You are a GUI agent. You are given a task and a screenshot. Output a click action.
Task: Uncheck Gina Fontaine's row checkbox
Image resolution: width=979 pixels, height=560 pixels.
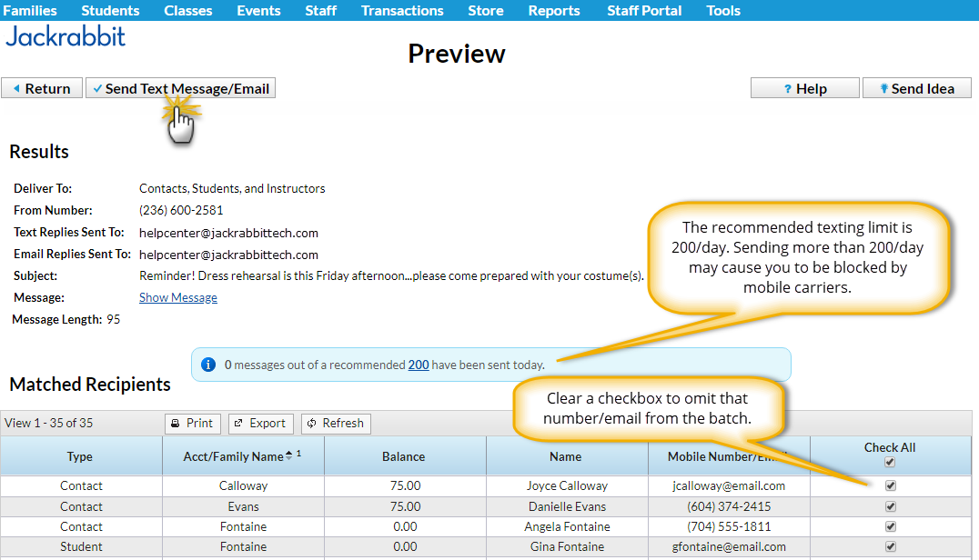point(891,546)
